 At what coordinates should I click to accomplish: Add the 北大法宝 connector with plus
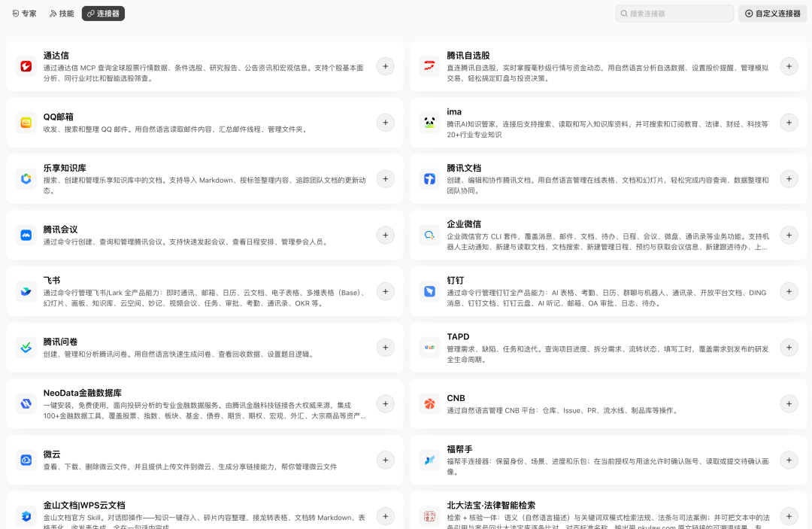pos(789,516)
